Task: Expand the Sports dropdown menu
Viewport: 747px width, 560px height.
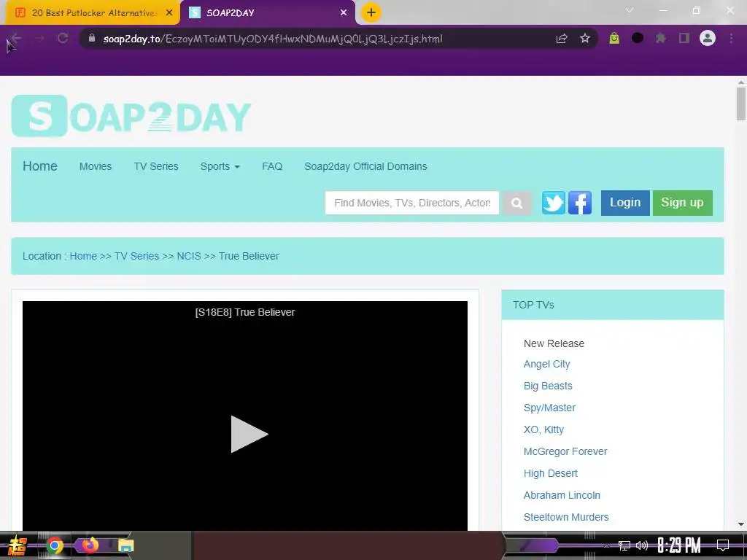Action: tap(220, 167)
